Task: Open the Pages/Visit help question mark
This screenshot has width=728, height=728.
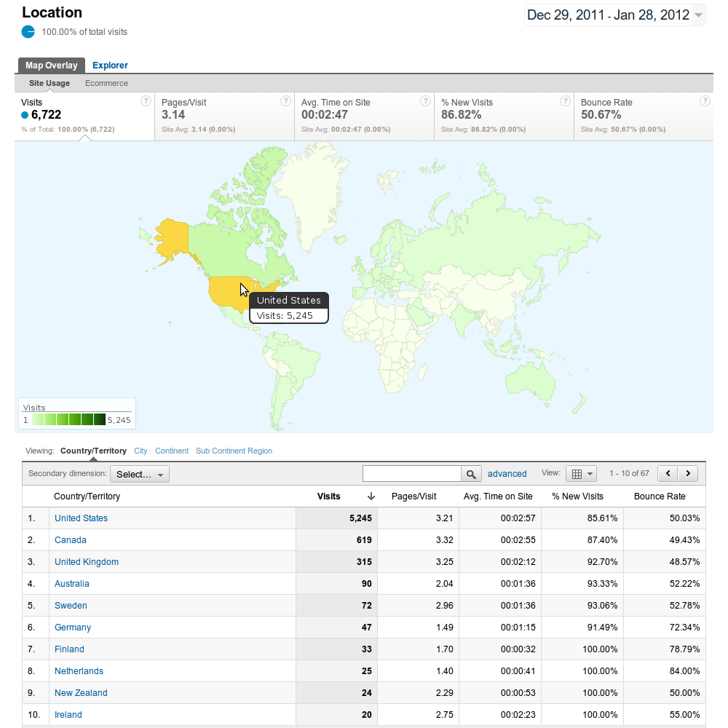Action: [x=285, y=101]
